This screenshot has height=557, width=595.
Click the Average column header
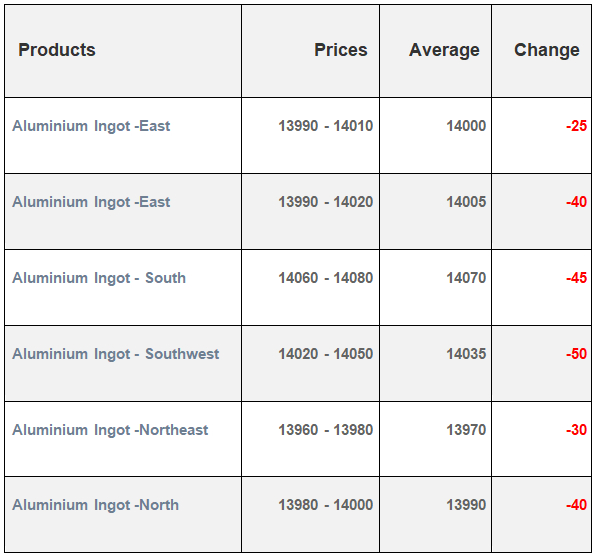pos(444,50)
